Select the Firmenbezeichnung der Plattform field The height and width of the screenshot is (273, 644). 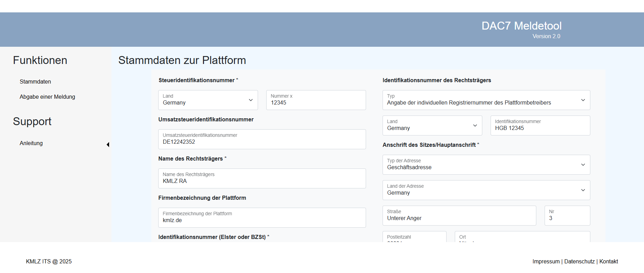click(262, 218)
